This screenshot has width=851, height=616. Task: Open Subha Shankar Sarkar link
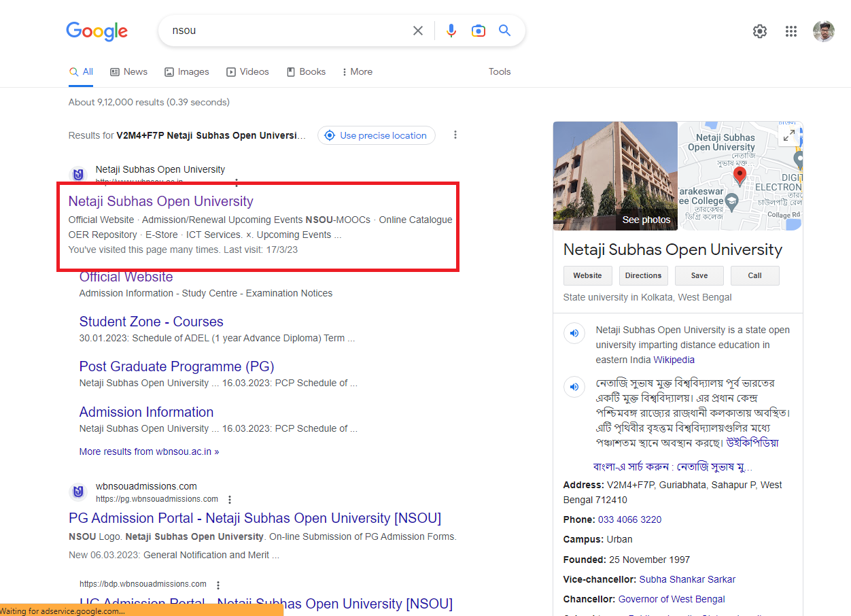point(687,579)
